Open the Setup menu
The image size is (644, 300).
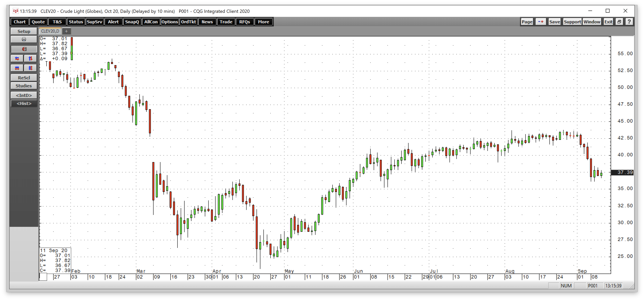(24, 31)
